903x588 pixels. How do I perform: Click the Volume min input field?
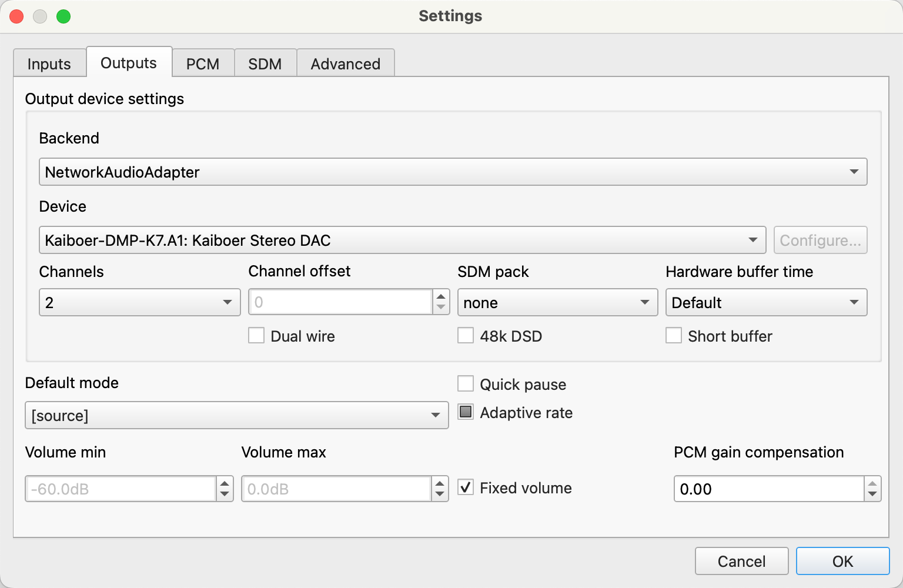click(x=121, y=489)
